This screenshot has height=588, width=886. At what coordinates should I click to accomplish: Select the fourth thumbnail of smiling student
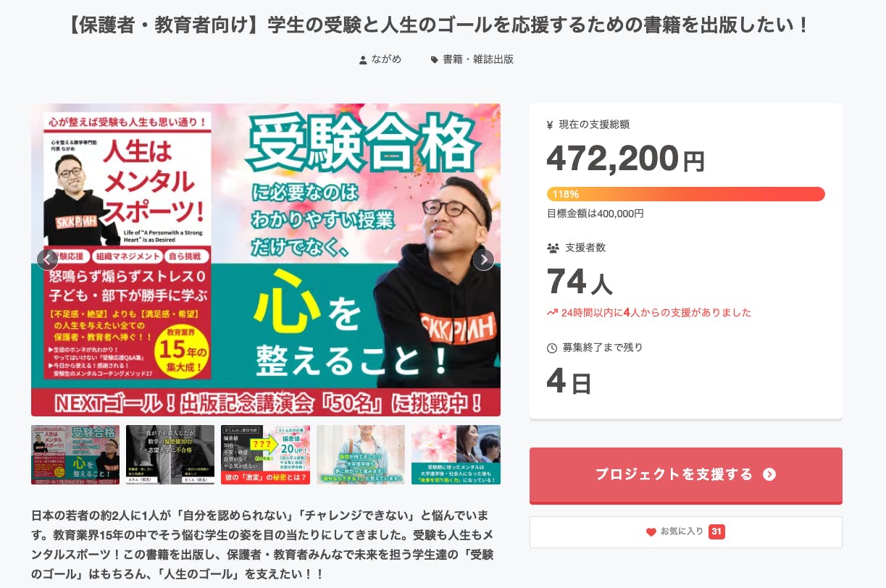(361, 455)
